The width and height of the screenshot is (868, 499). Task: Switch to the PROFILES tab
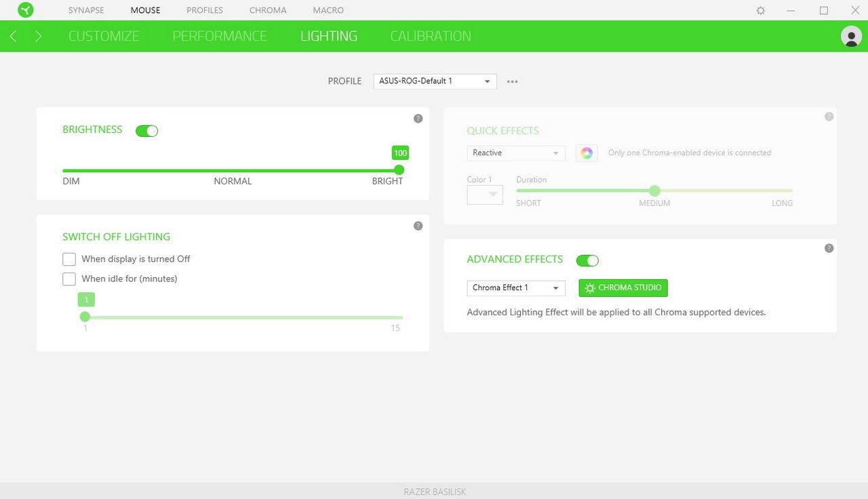pyautogui.click(x=205, y=10)
